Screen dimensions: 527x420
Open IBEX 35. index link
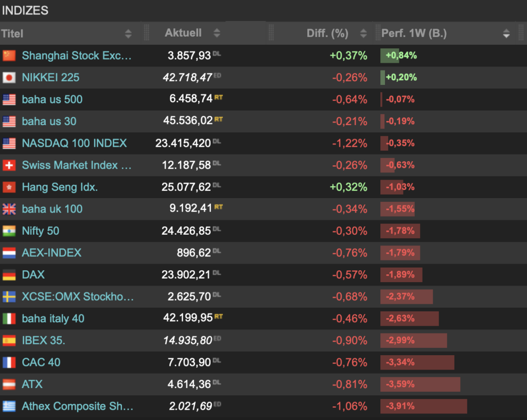coord(43,341)
